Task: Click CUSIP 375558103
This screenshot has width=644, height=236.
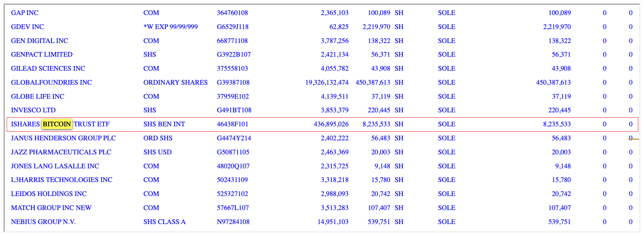Action: (232, 68)
